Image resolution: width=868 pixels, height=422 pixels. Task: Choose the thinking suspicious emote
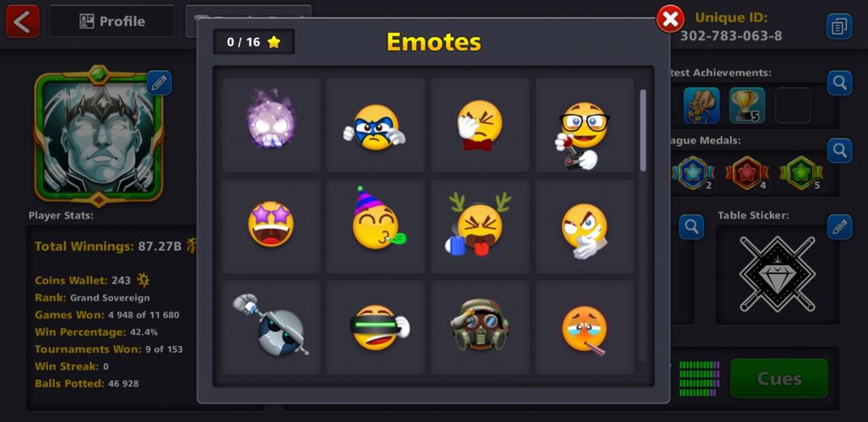pos(584,225)
